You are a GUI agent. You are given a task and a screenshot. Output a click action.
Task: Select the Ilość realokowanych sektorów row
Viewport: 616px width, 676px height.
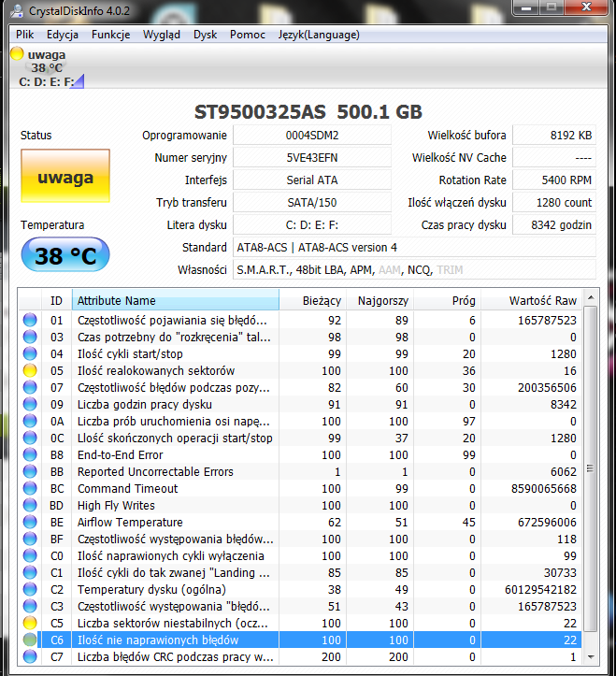[x=300, y=370]
